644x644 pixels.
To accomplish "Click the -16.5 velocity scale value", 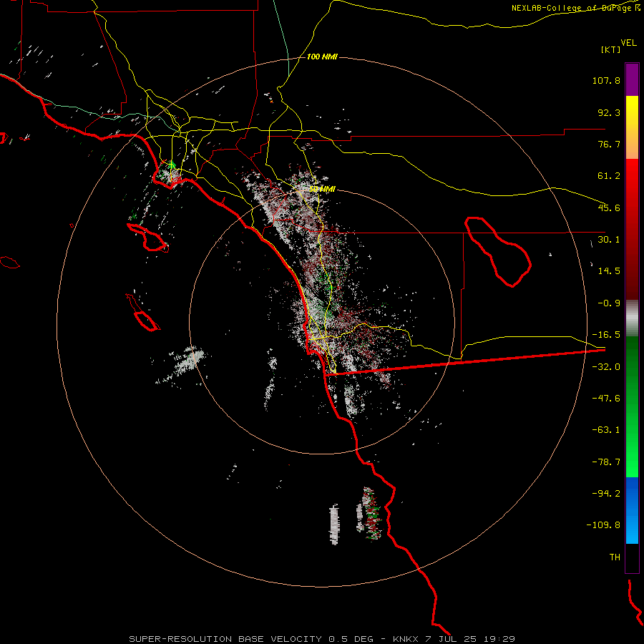I will (606, 335).
